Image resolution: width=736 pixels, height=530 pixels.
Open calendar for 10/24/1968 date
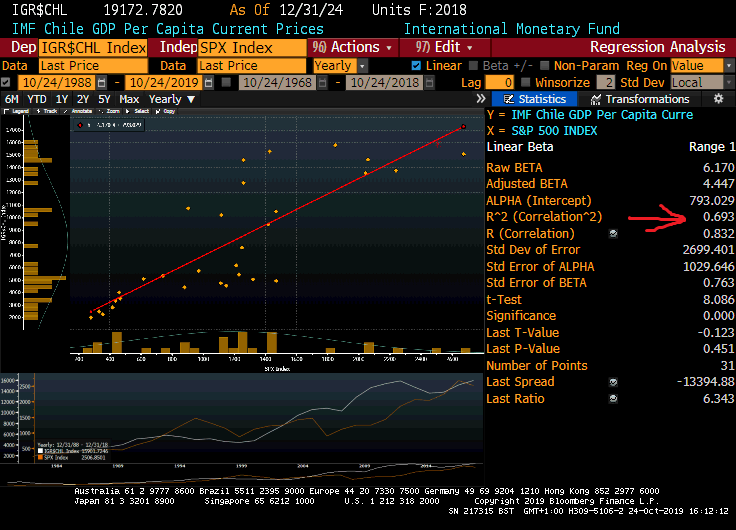(322, 83)
